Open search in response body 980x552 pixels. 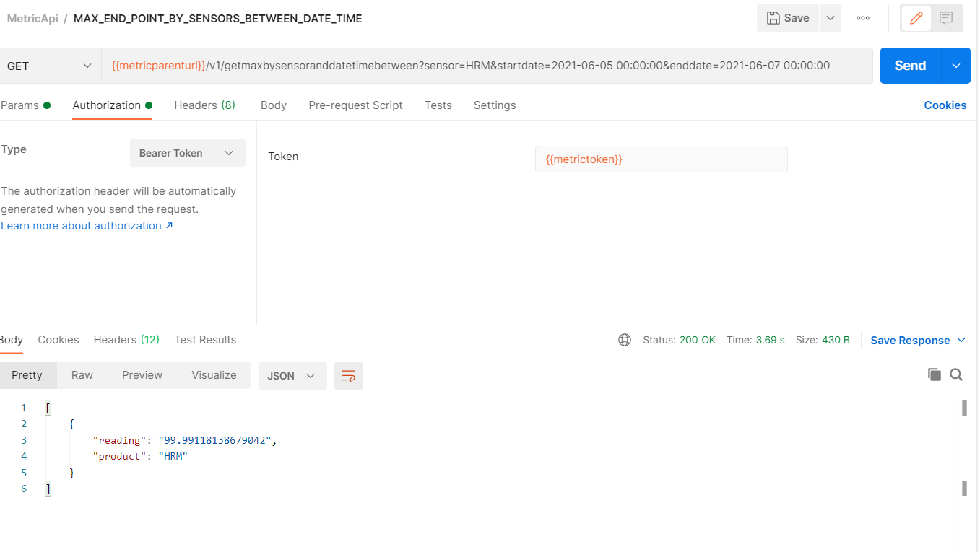coord(956,374)
